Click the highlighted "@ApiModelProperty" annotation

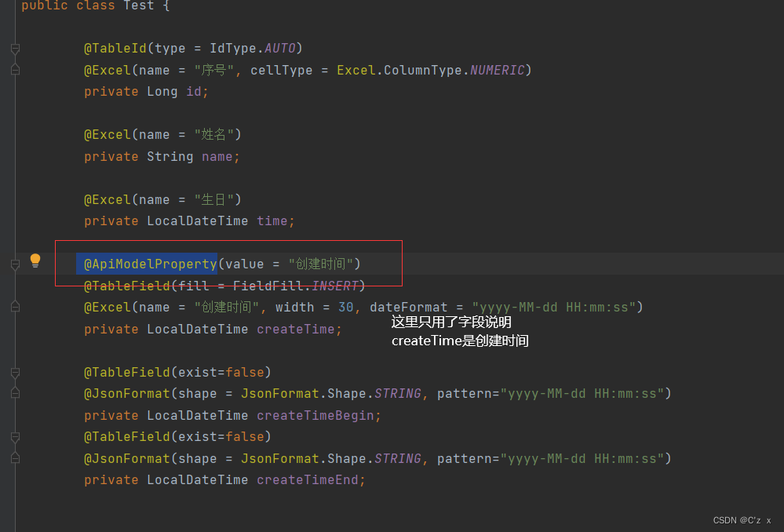[x=150, y=264]
